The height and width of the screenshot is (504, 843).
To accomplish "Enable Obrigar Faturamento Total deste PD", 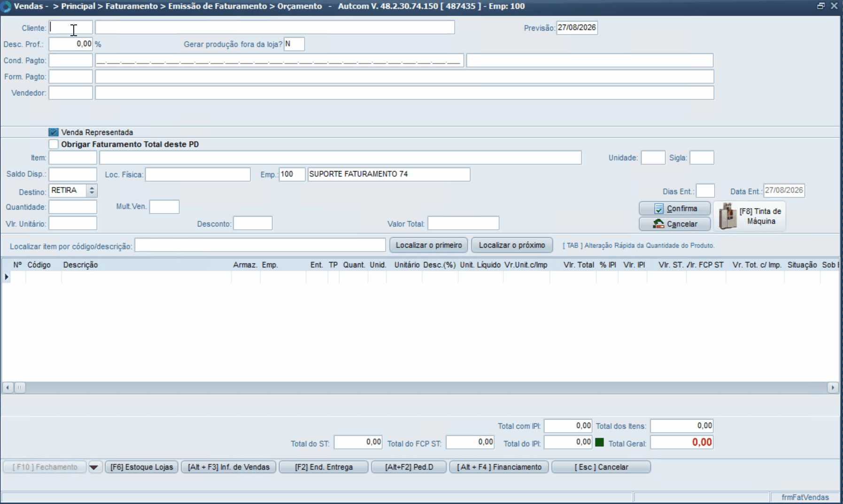I will coord(54,144).
